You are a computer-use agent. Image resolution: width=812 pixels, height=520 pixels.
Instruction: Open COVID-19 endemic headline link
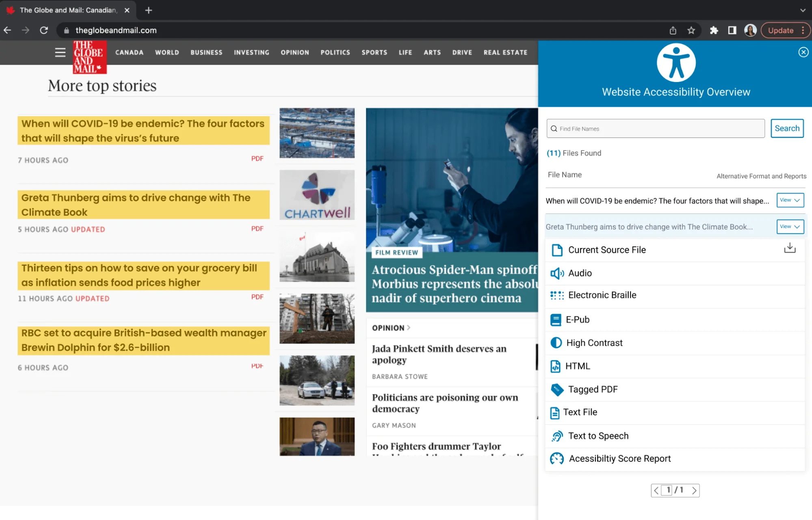143,131
